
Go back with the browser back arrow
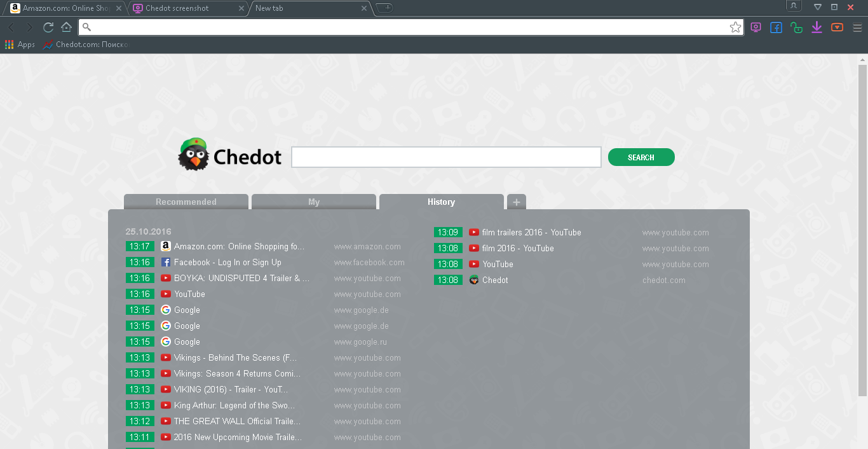coord(11,27)
